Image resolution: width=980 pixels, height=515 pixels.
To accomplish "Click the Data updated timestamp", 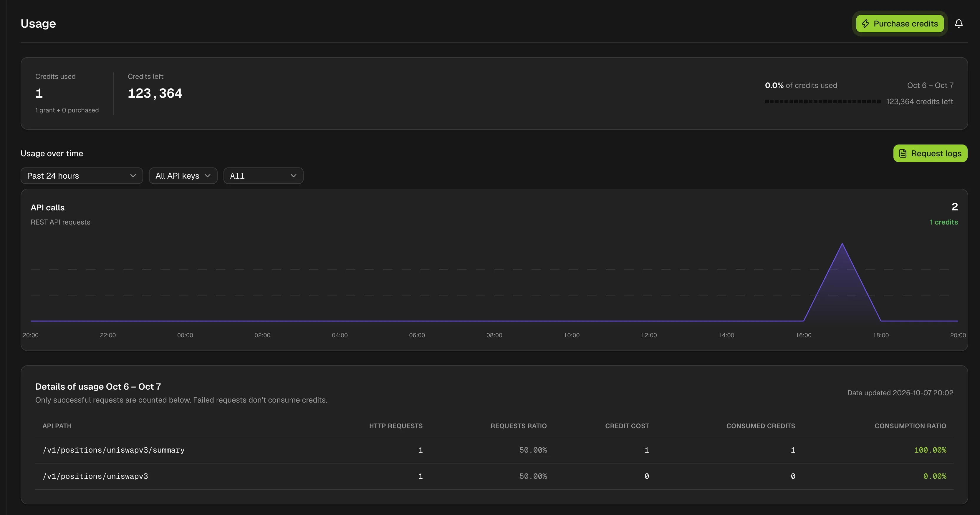I will 900,393.
